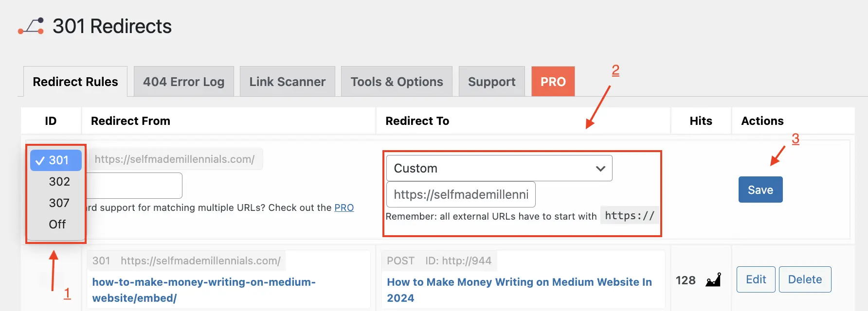Image resolution: width=868 pixels, height=311 pixels.
Task: Choose 301 in the redirect type list
Action: tap(56, 160)
